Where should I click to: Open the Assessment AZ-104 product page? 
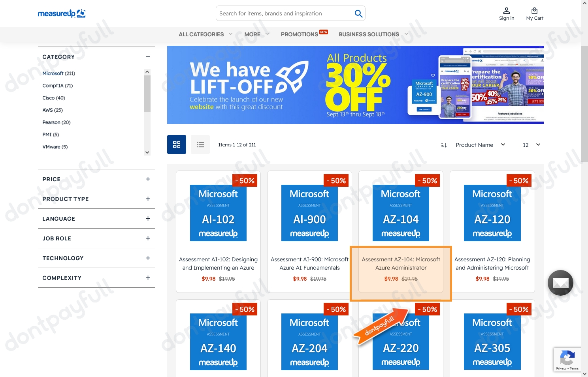click(x=401, y=263)
